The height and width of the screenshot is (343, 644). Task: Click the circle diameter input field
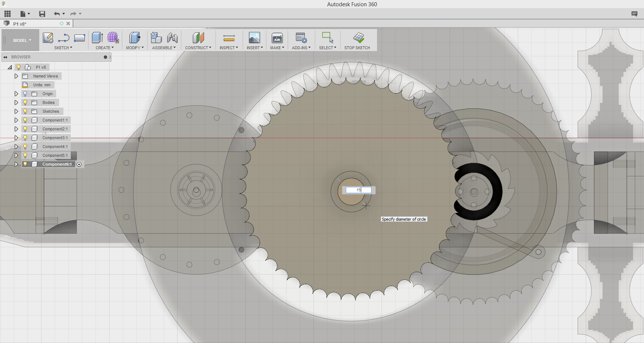click(359, 190)
